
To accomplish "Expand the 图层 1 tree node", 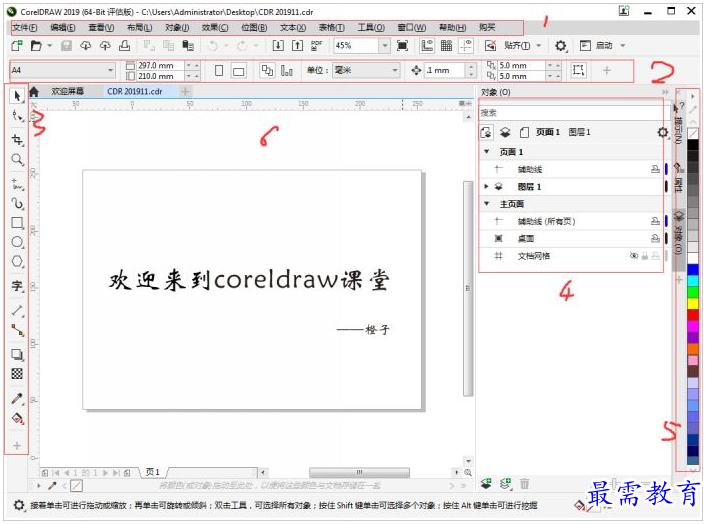I will 487,186.
